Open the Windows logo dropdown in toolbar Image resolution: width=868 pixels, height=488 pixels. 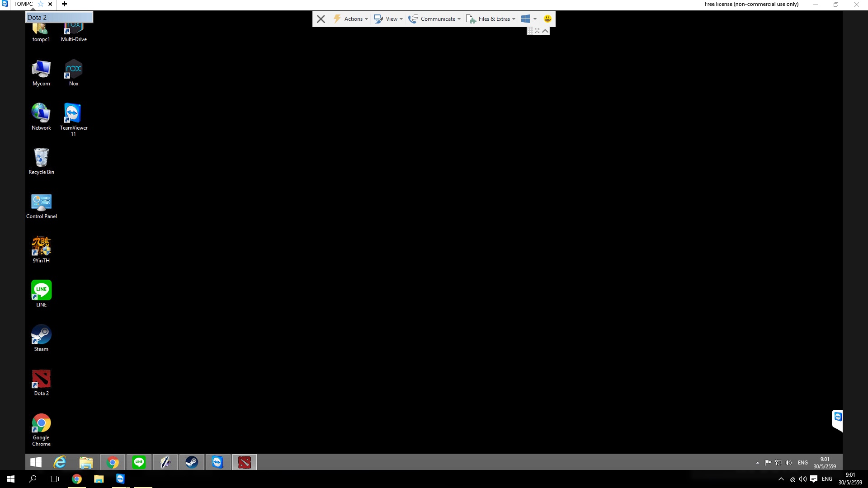528,19
